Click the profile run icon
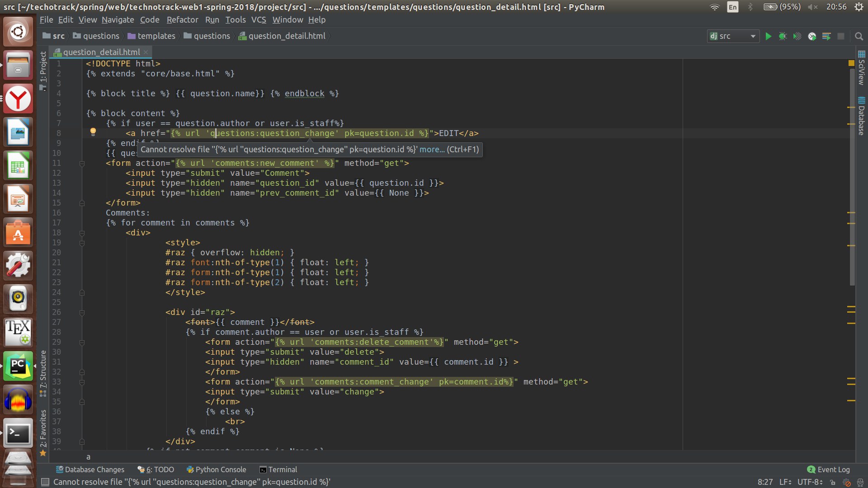Image resolution: width=868 pixels, height=488 pixels. pos(812,36)
